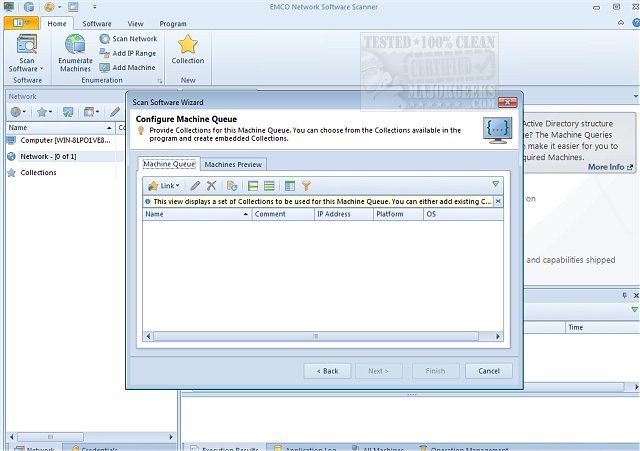Open the column chooser icon in wizard toolbar
The height and width of the screenshot is (451, 640).
[x=290, y=186]
